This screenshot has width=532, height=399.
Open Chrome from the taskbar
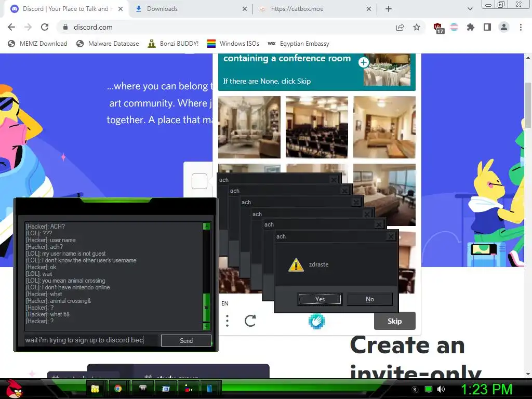coord(118,389)
